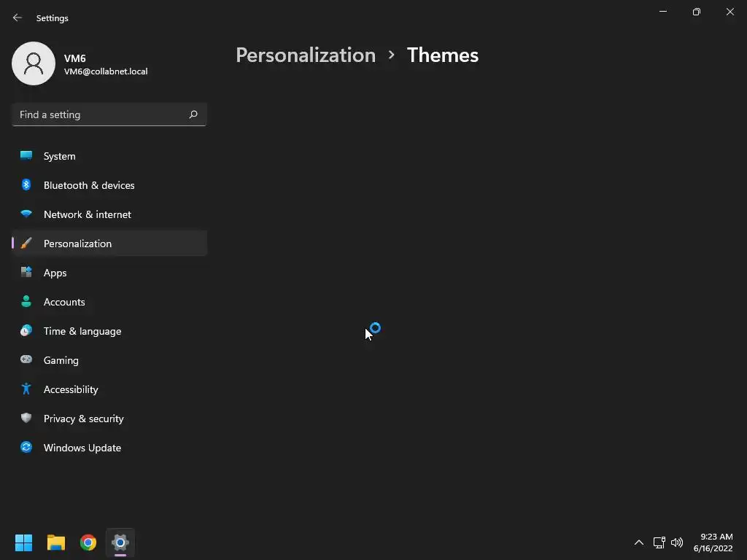Click the System monitor icon in sidebar
The width and height of the screenshot is (747, 560).
(26, 156)
